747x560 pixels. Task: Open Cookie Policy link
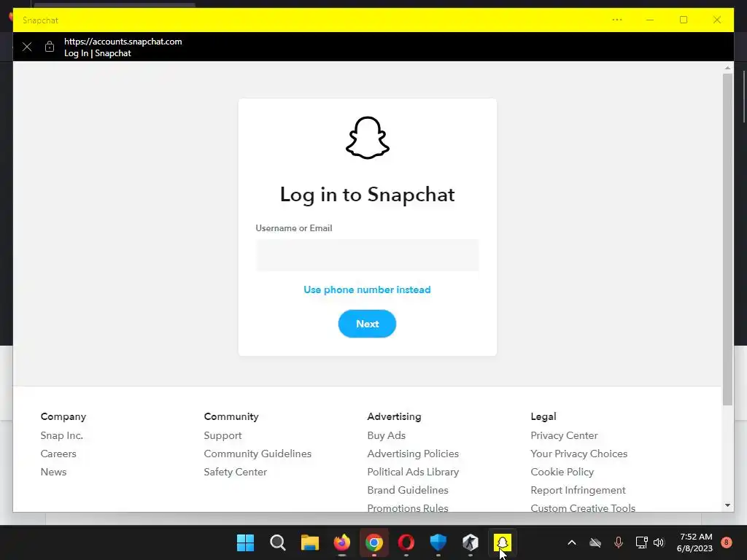click(562, 472)
